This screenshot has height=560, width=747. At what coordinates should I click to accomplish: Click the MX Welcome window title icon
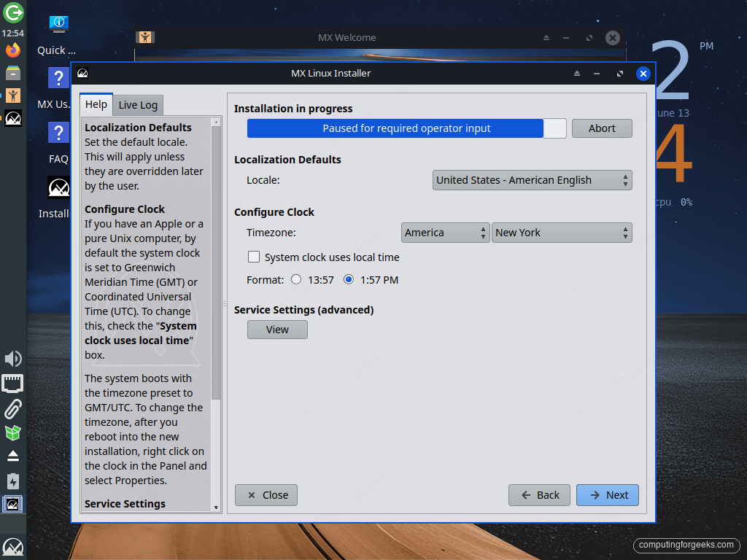[x=145, y=37]
